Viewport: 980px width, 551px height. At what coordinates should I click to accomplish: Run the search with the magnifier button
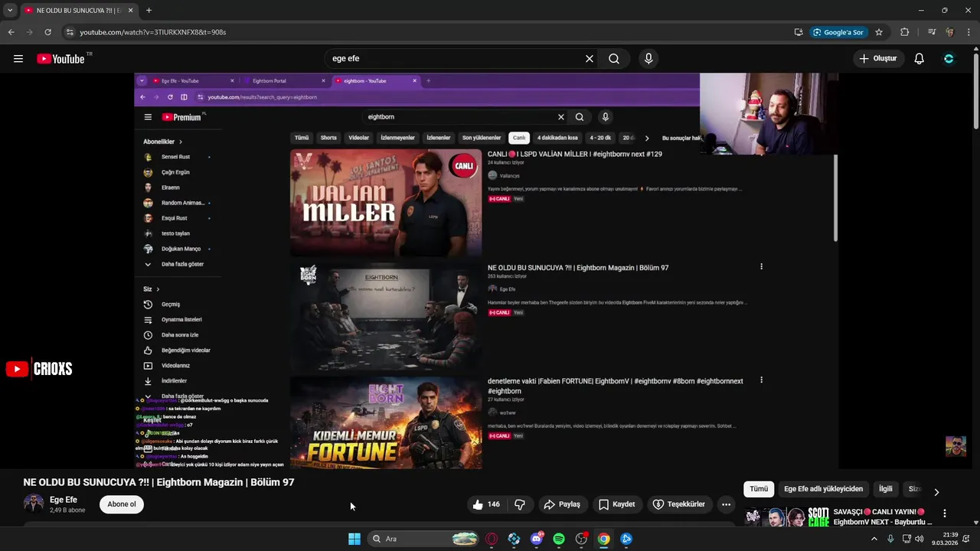click(x=614, y=59)
